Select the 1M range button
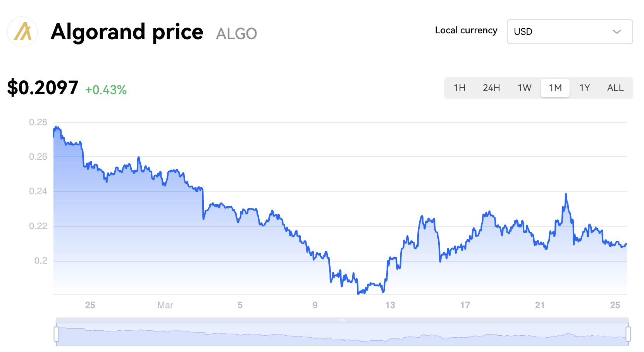 555,88
